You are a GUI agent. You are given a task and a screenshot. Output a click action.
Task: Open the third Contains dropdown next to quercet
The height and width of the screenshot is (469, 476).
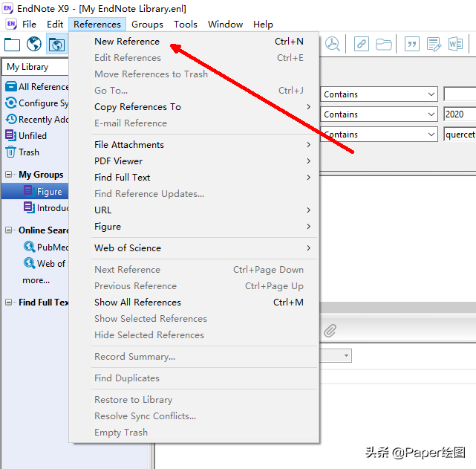[379, 135]
